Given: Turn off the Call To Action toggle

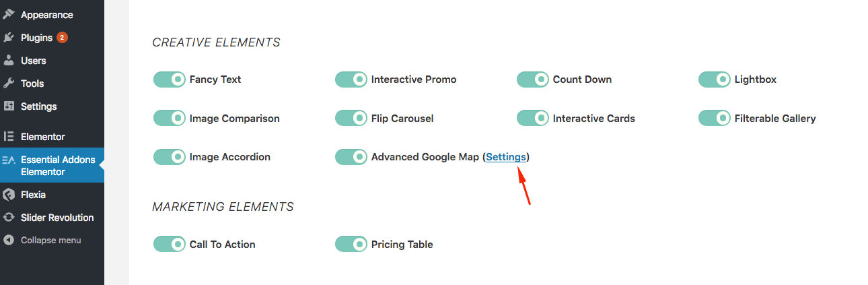Looking at the screenshot, I should [x=170, y=244].
